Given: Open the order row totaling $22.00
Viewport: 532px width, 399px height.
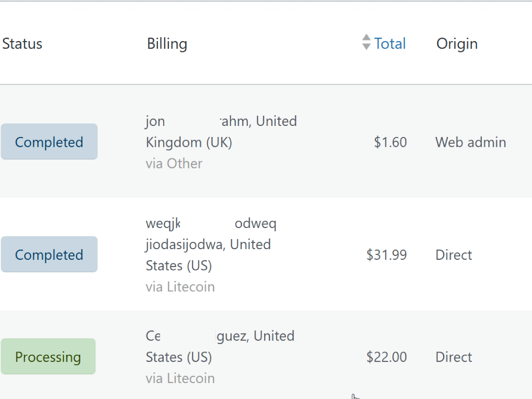Looking at the screenshot, I should 266,355.
